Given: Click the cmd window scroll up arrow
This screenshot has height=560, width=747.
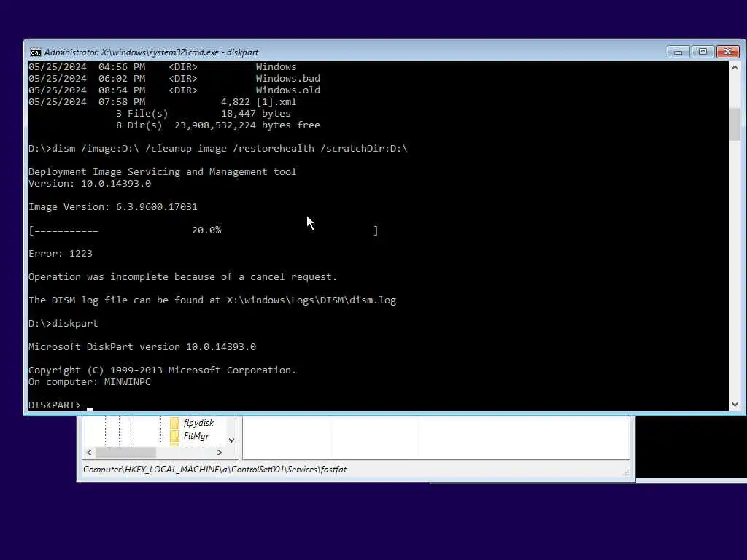Looking at the screenshot, I should [735, 68].
